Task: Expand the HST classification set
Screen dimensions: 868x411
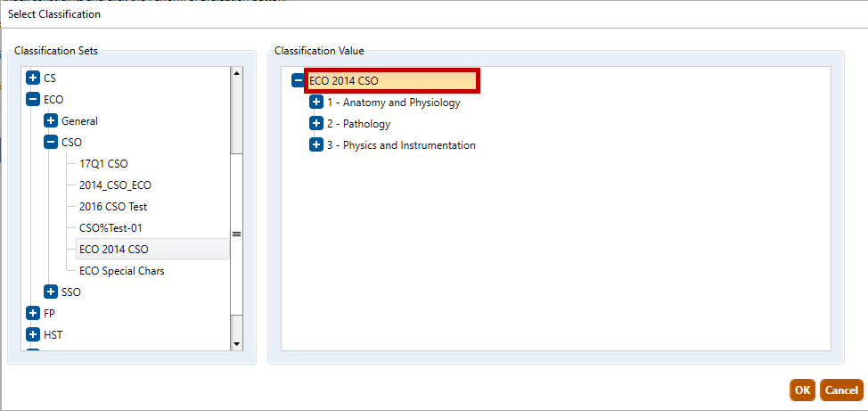Action: pos(33,335)
